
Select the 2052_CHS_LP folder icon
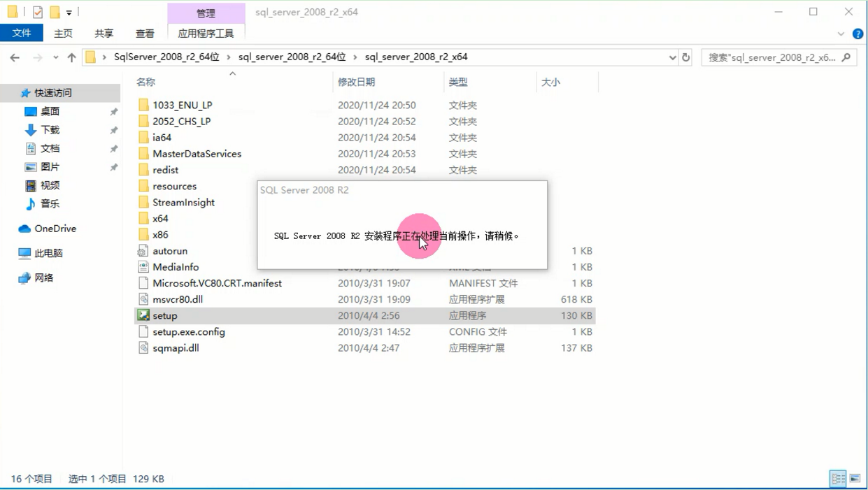click(143, 121)
